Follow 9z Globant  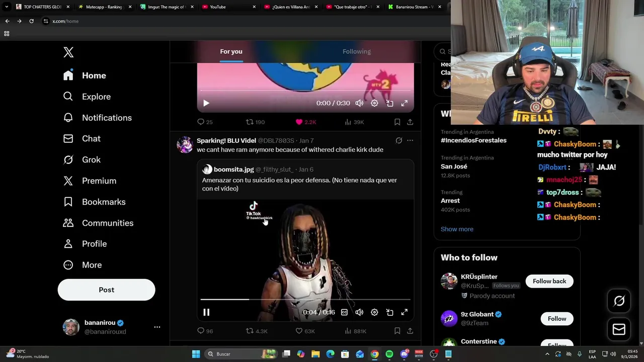(x=557, y=319)
